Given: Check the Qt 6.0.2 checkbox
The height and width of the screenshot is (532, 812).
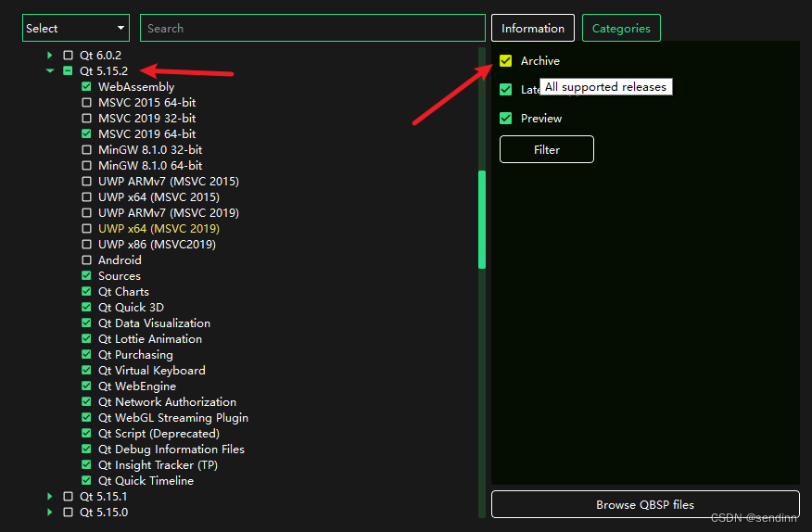Looking at the screenshot, I should tap(68, 55).
